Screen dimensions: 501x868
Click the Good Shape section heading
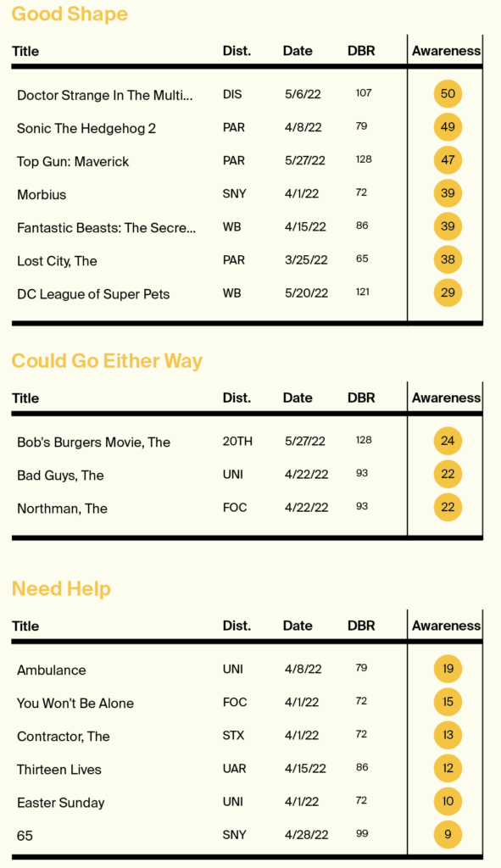coord(70,14)
